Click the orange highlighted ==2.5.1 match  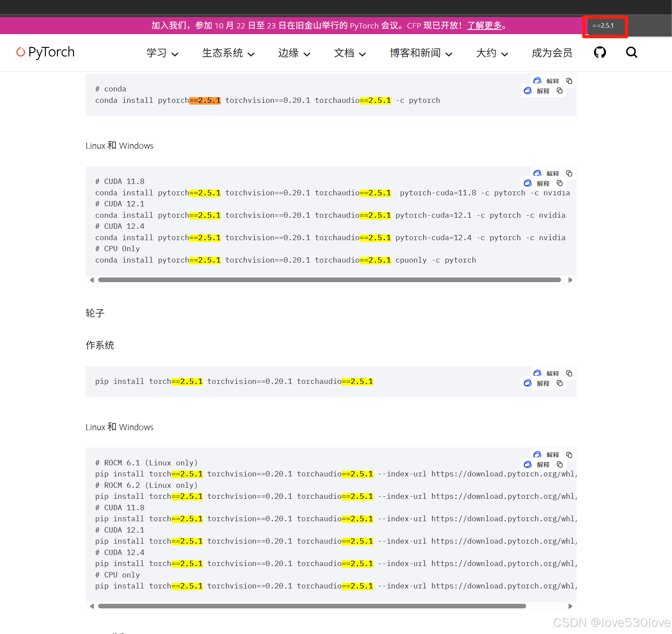pos(205,101)
